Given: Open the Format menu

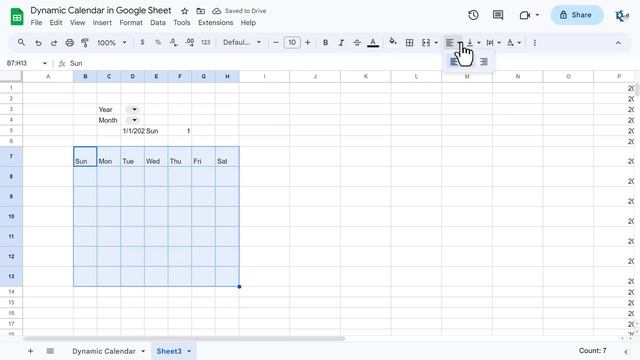Looking at the screenshot, I should click(x=131, y=22).
